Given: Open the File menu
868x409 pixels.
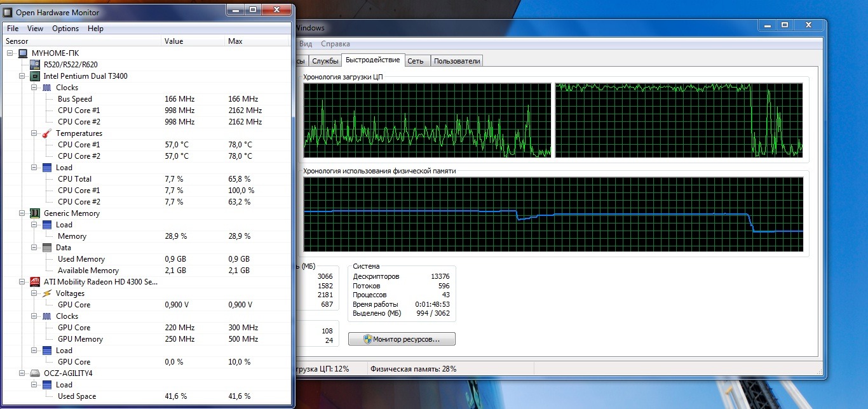Looking at the screenshot, I should [13, 29].
